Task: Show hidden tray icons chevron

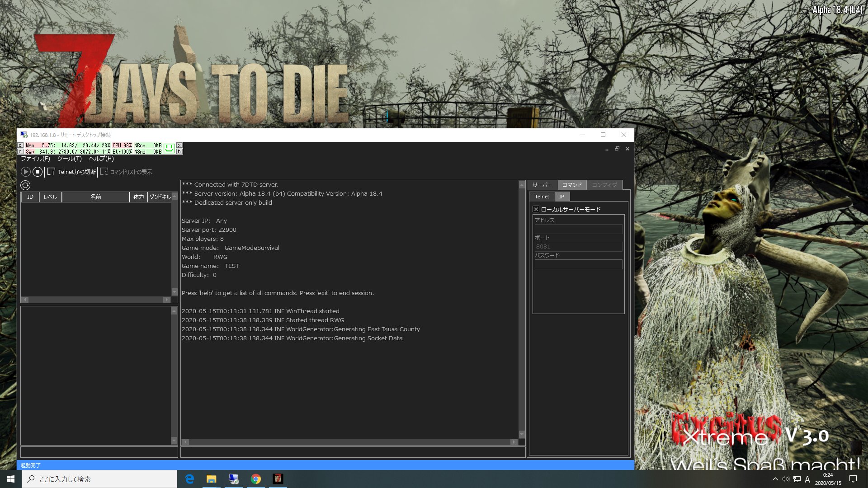Action: (x=775, y=479)
